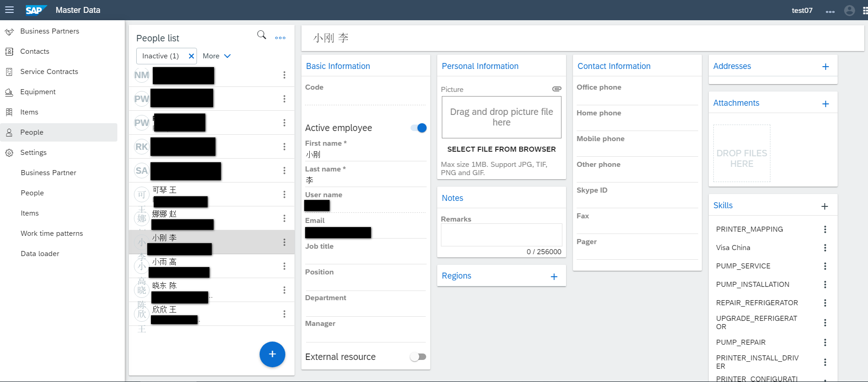Click the Job title field
The image size is (868, 382).
[x=366, y=258]
